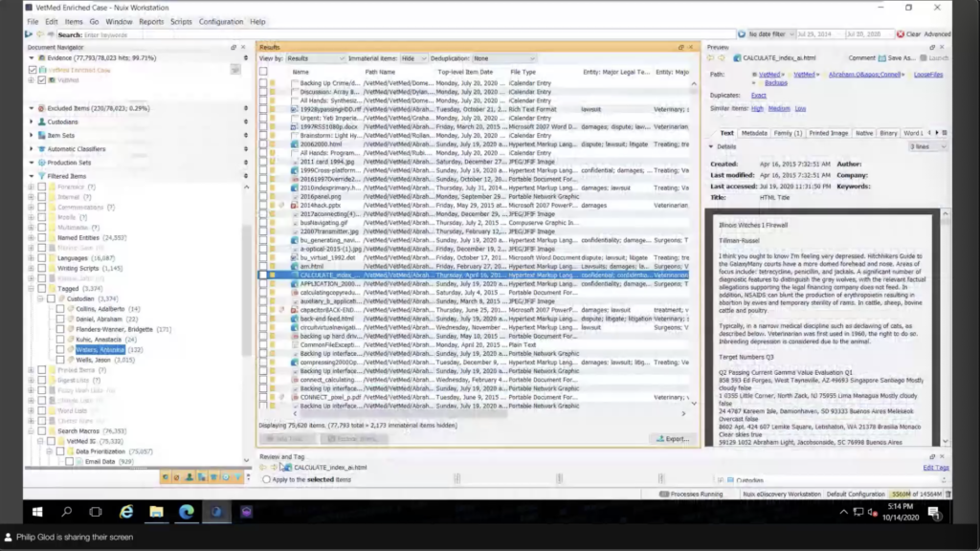The width and height of the screenshot is (980, 551).
Task: Open the Immaterial items Hide dropdown
Action: tap(413, 58)
